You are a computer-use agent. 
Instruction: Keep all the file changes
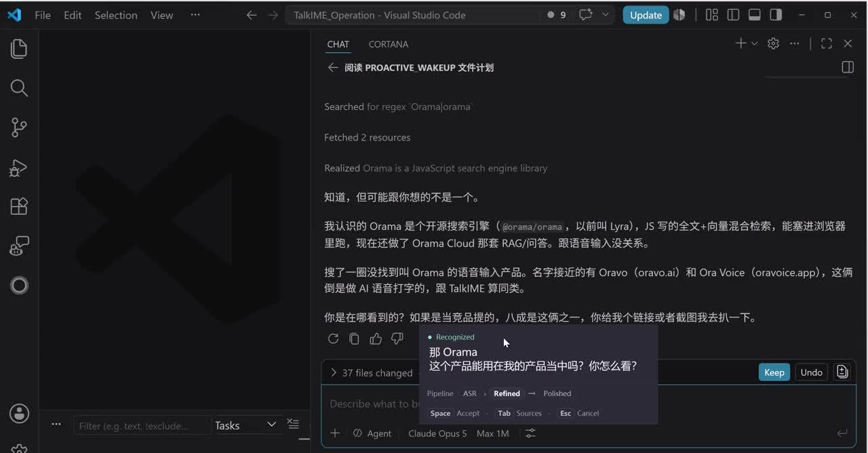tap(774, 372)
